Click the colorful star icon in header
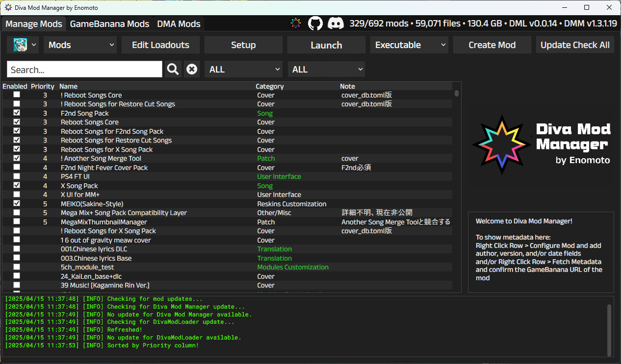 (296, 24)
